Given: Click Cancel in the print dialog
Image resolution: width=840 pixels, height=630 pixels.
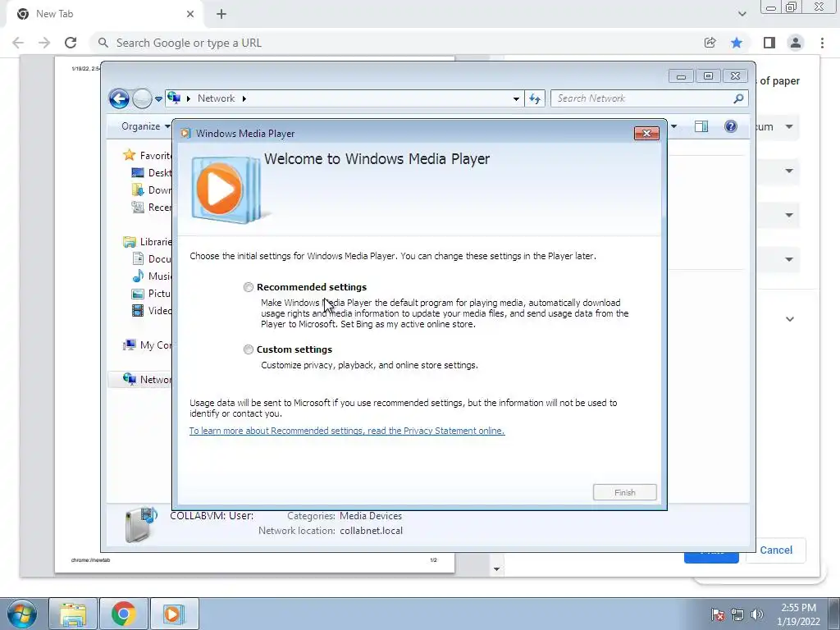Looking at the screenshot, I should point(776,550).
